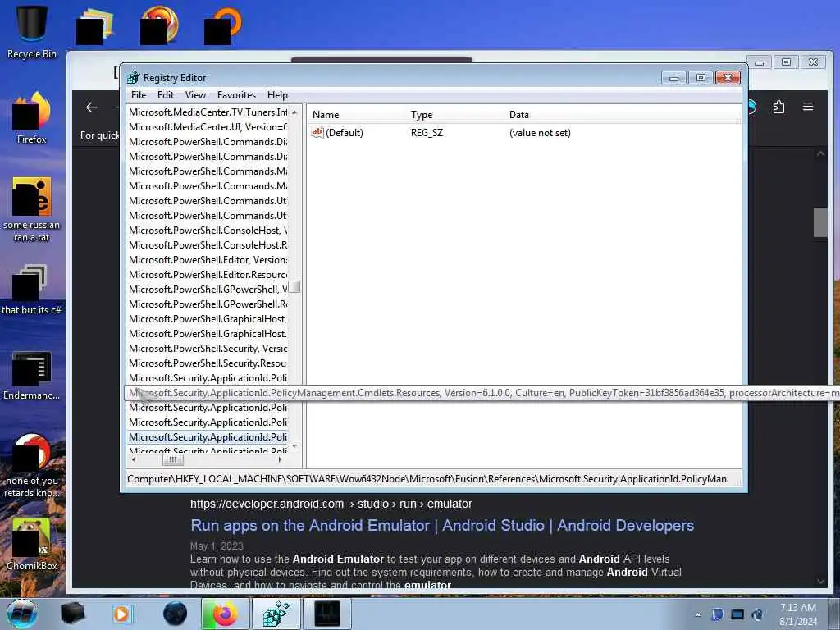Open the Windows Start menu orb
This screenshot has height=630, width=840.
point(21,614)
